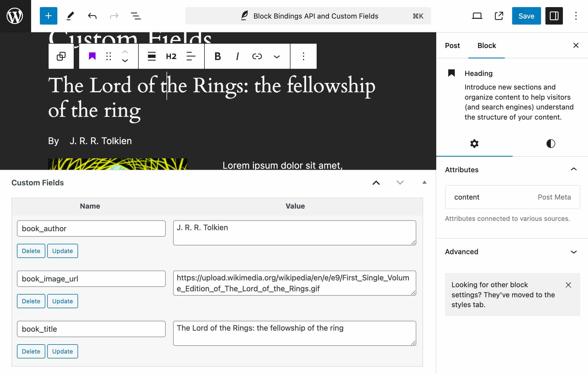Expand the Advanced section chevron
This screenshot has width=588, height=374.
coord(574,251)
